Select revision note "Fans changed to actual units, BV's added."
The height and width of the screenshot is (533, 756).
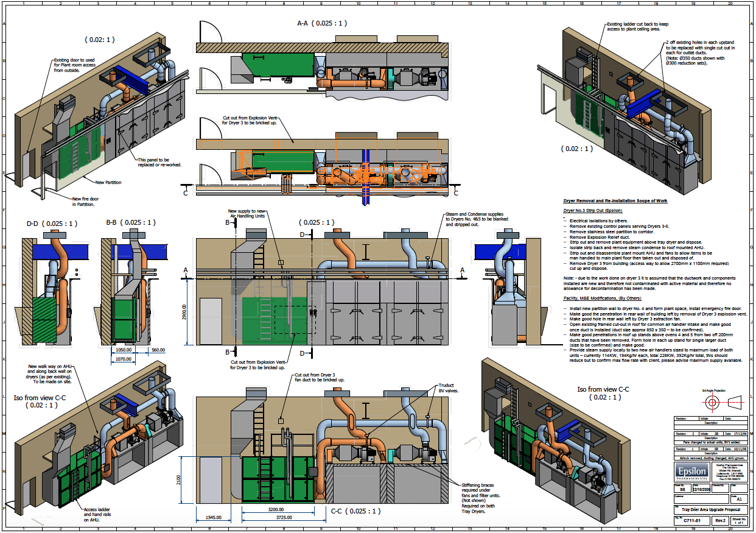tap(712, 442)
